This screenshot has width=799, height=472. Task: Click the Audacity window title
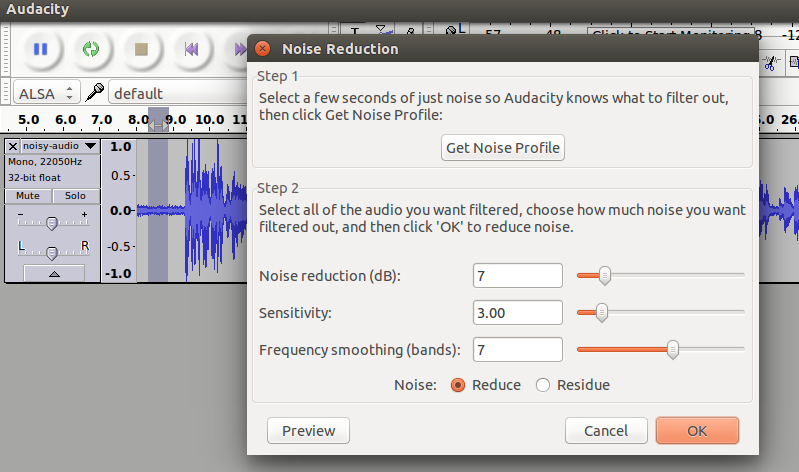(37, 9)
